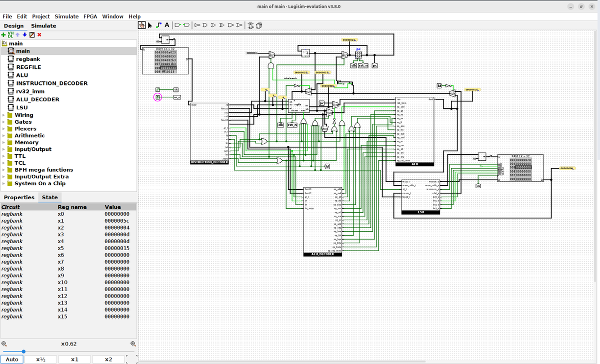Open the ALU_DECODER circuit in tree
This screenshot has width=600, height=364.
click(37, 99)
